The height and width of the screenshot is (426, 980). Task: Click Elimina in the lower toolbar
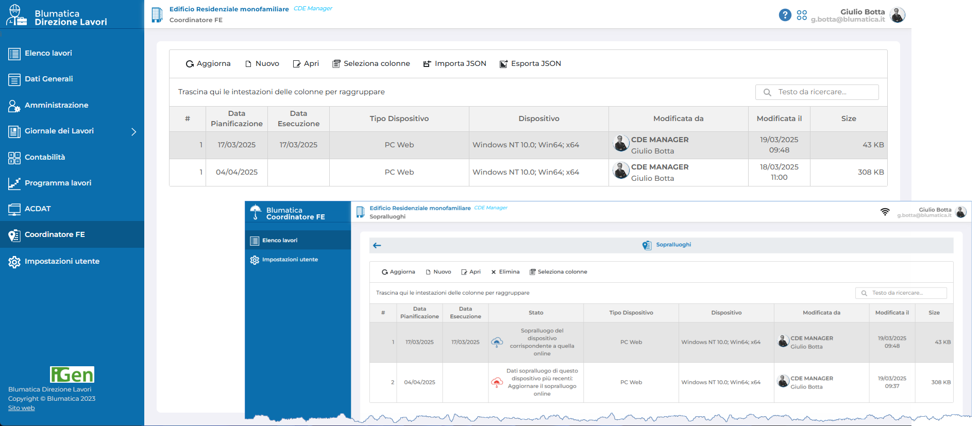click(x=505, y=272)
